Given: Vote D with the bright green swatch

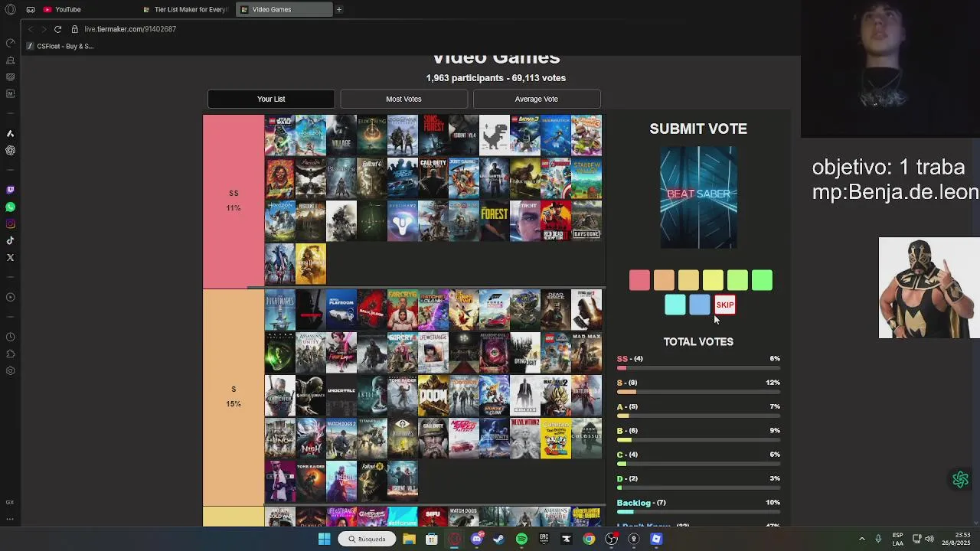Looking at the screenshot, I should point(762,280).
